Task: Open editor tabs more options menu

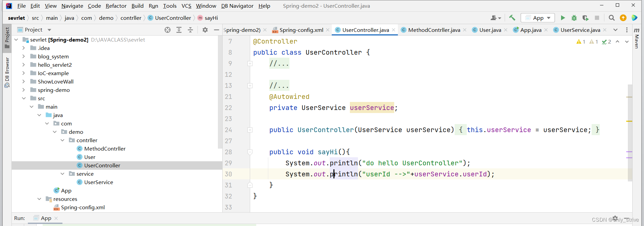Action: 627,30
